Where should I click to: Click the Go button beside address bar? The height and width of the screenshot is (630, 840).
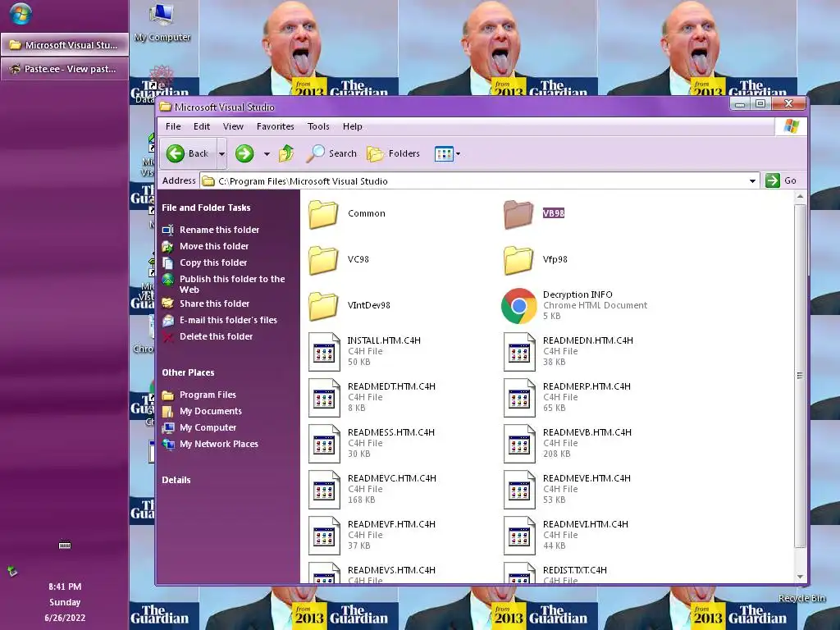(781, 181)
